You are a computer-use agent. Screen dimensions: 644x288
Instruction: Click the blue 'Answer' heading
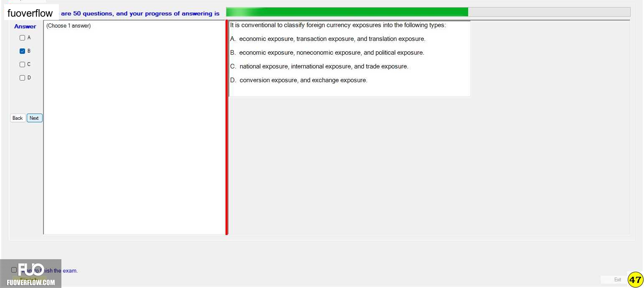click(x=25, y=26)
